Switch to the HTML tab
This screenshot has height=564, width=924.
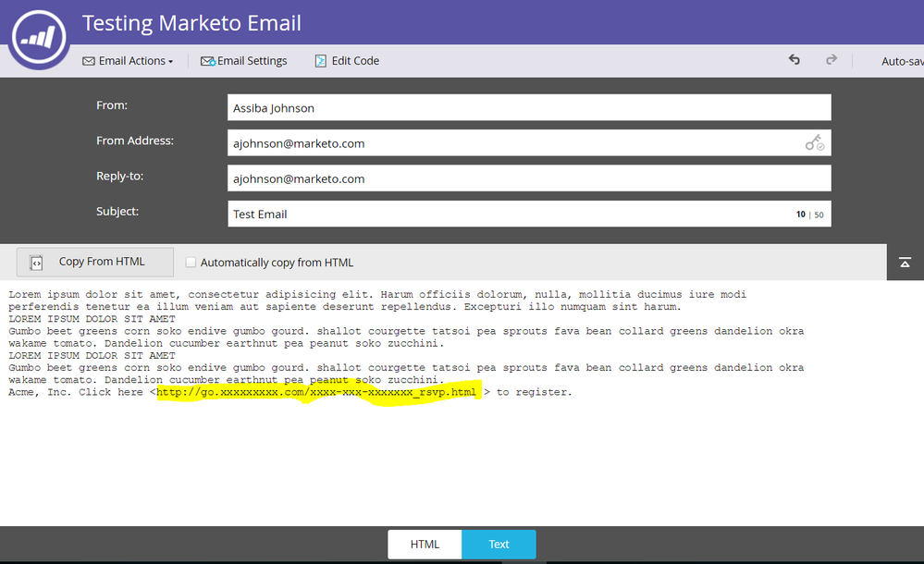(x=425, y=544)
